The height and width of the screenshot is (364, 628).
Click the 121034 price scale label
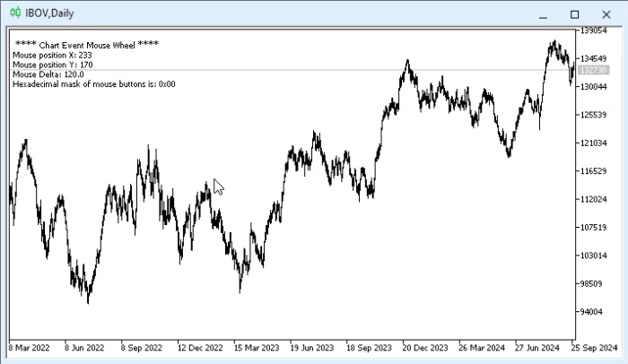[x=594, y=143]
